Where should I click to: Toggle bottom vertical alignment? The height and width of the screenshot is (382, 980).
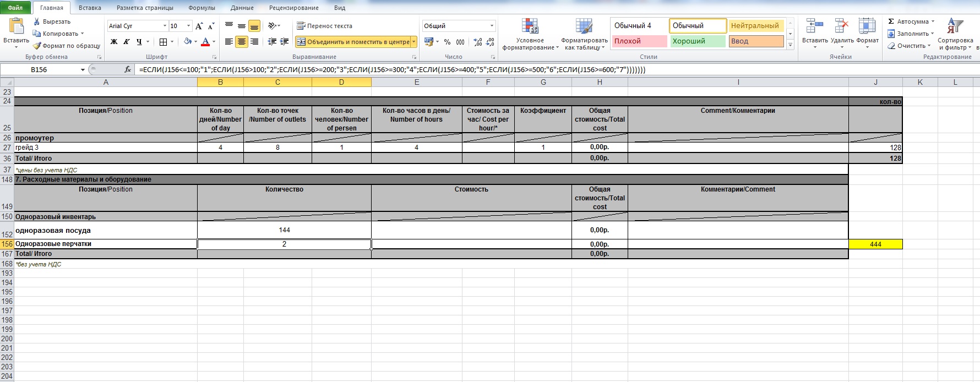pos(254,26)
